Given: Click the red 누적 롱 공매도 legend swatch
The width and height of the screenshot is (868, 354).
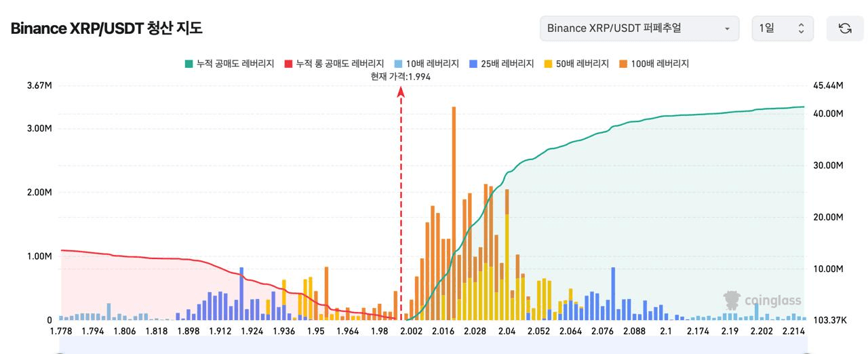Looking at the screenshot, I should [288, 64].
